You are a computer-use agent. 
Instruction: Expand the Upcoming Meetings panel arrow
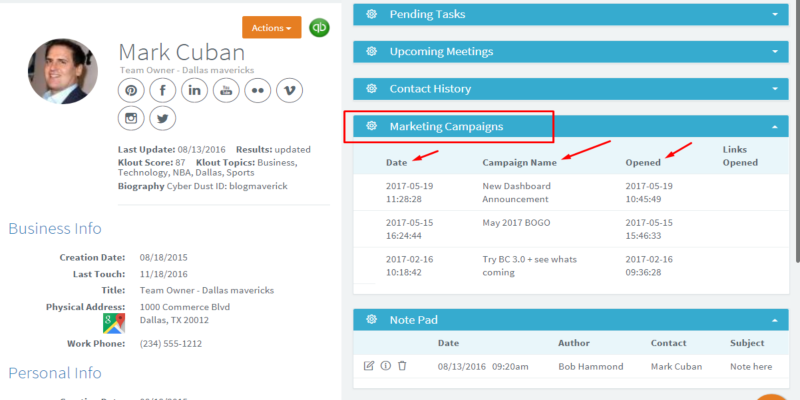coord(775,52)
